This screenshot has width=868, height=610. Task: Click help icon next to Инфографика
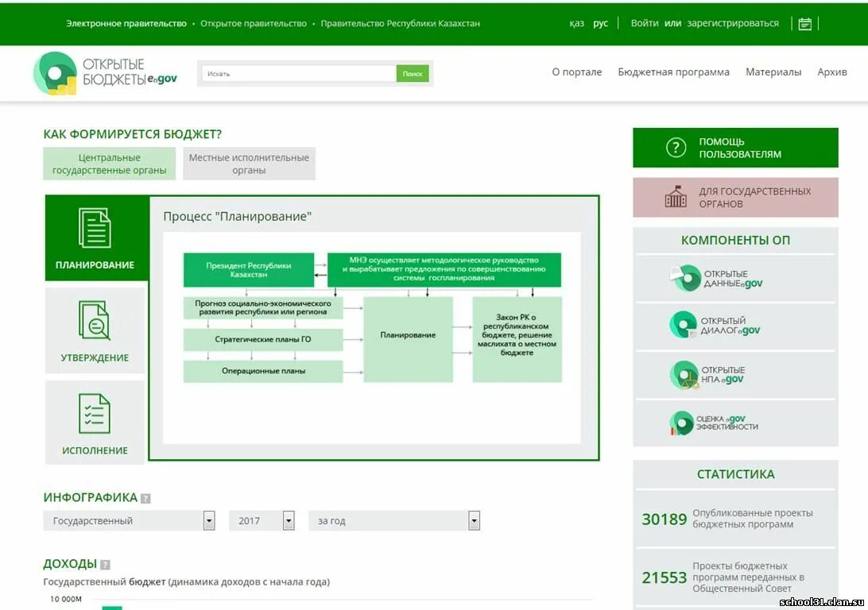click(x=145, y=498)
